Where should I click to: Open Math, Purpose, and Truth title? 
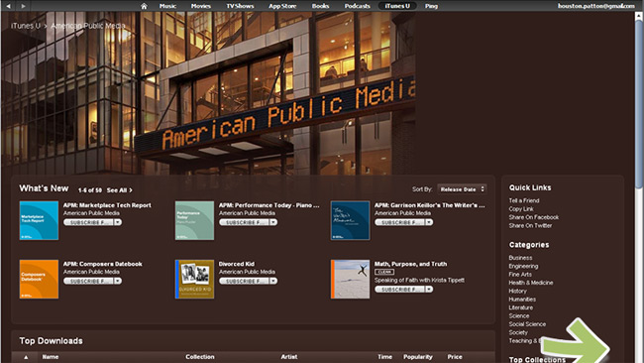click(411, 264)
